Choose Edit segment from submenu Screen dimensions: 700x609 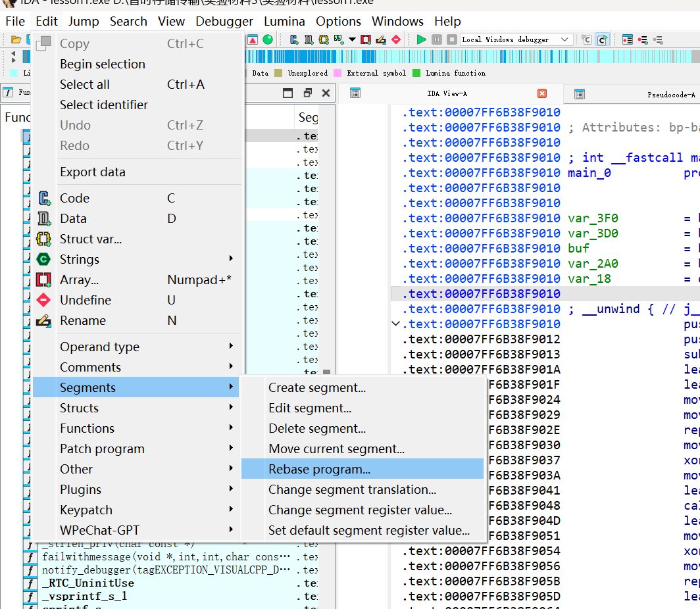pos(362,408)
